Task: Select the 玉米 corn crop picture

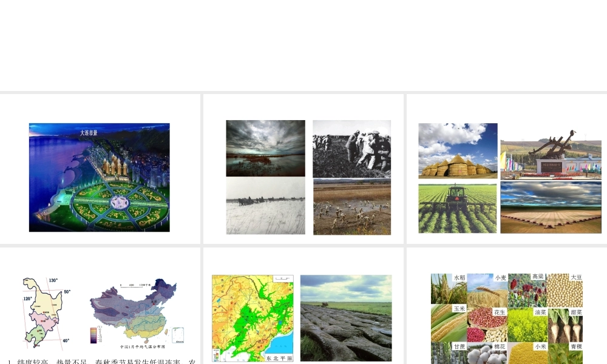Action: [x=449, y=323]
